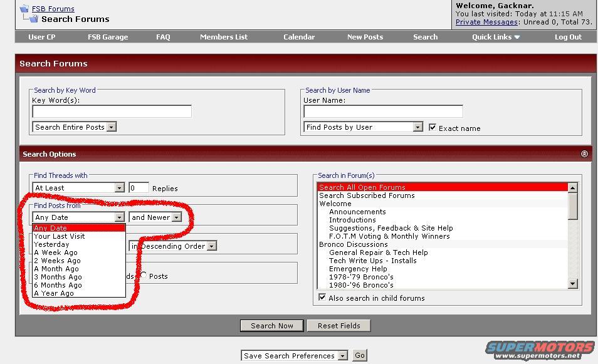Screen dimensions: 598x364
Task: Open the Find Posts by User dropdown
Action: (418, 127)
